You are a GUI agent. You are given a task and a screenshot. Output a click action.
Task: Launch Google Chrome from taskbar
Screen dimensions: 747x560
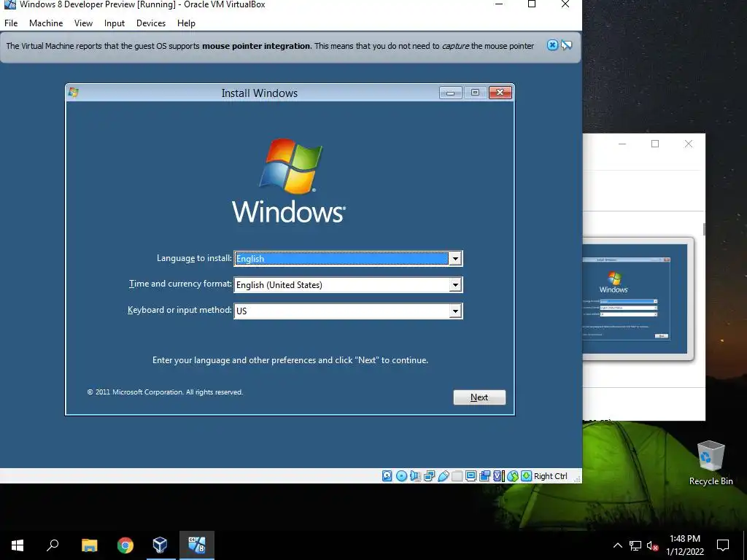(125, 545)
